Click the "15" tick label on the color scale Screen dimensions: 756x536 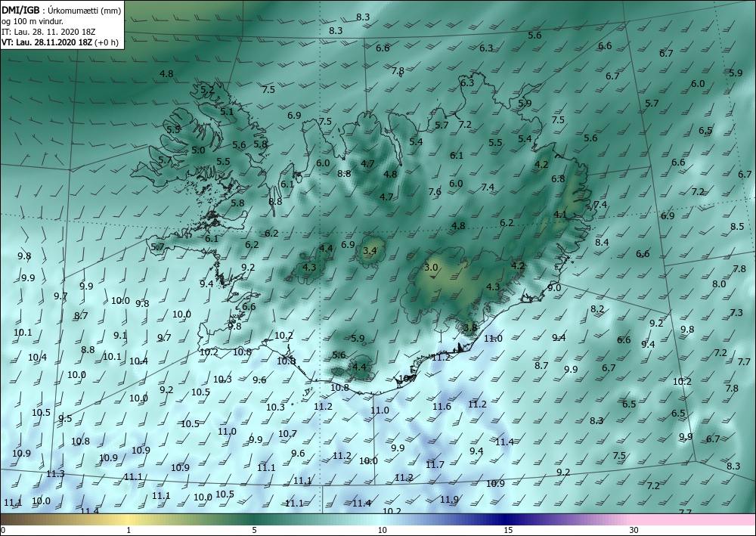point(508,530)
